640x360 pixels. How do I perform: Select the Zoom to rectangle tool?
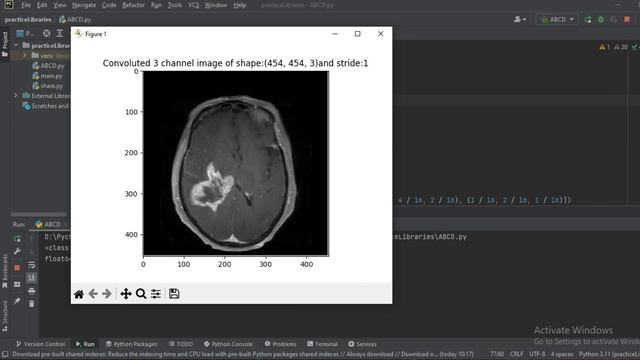141,294
